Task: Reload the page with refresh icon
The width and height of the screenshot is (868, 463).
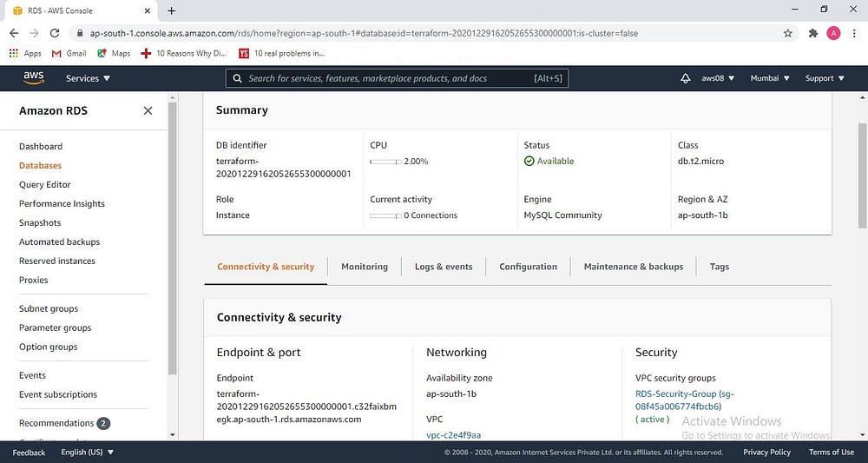Action: [x=54, y=33]
